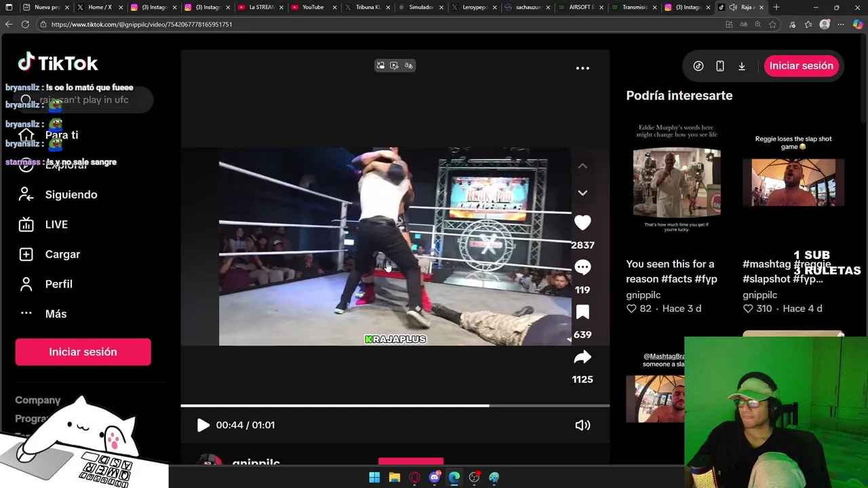868x488 pixels.
Task: Open the Eddie Murphy video thumbnail
Action: (x=677, y=183)
